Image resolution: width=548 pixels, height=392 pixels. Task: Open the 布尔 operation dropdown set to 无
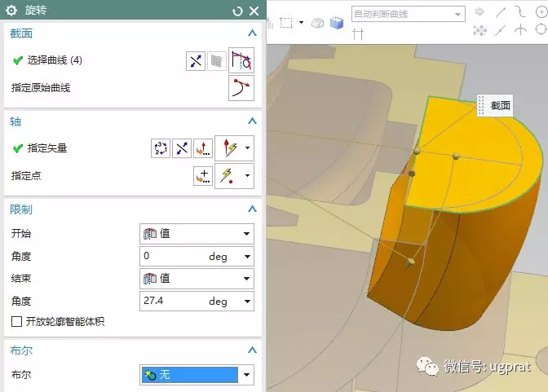point(246,375)
